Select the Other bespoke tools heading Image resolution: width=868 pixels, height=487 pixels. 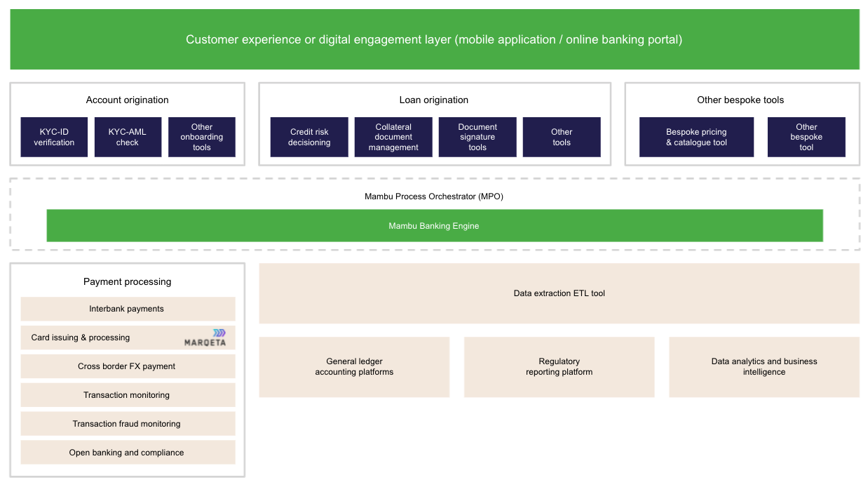[x=740, y=100]
